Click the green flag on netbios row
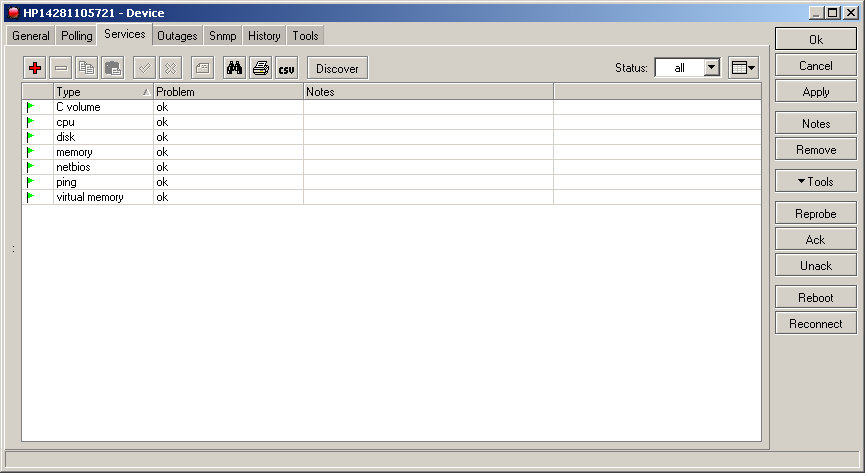 (x=30, y=166)
